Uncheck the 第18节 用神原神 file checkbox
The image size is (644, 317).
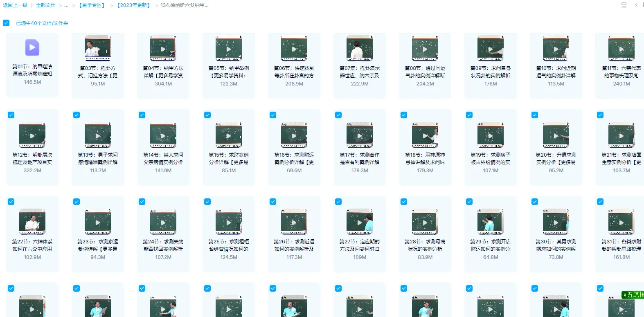point(404,115)
